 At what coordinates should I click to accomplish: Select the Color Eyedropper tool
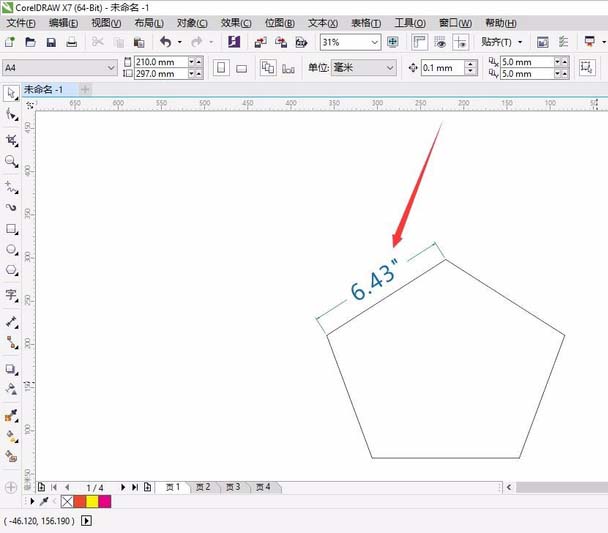pos(11,416)
